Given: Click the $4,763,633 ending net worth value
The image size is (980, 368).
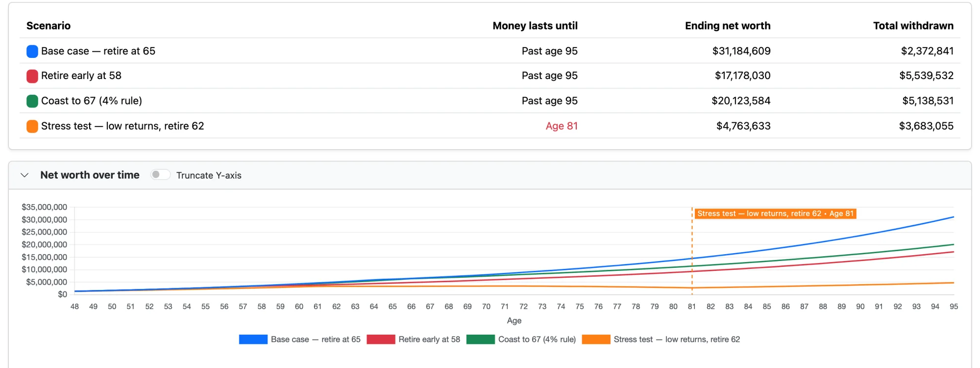Looking at the screenshot, I should 743,126.
